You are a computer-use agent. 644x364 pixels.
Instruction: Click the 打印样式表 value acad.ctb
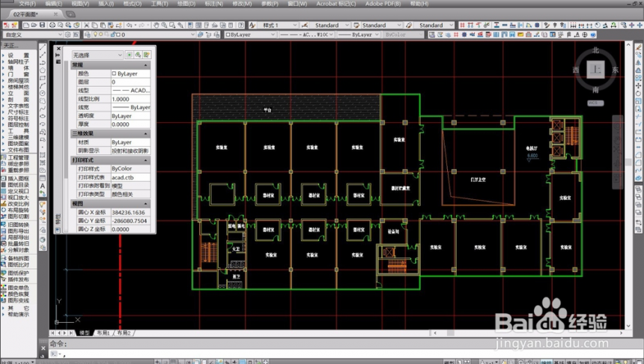click(x=130, y=178)
